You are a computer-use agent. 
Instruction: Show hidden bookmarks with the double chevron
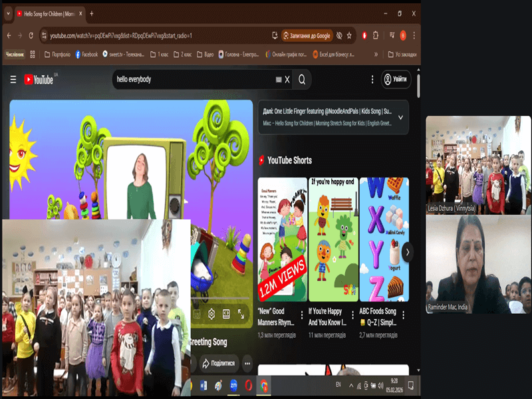376,55
